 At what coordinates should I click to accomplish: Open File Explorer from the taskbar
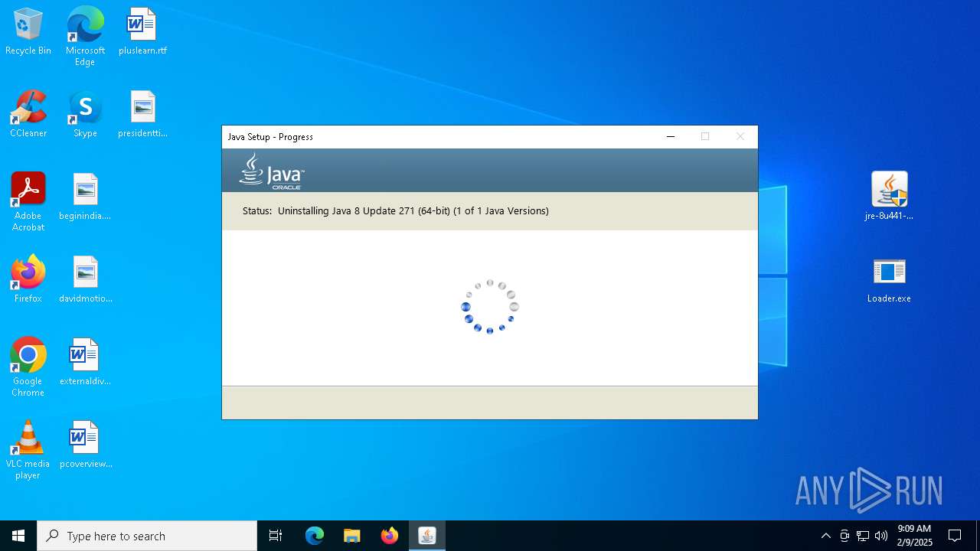(x=352, y=536)
